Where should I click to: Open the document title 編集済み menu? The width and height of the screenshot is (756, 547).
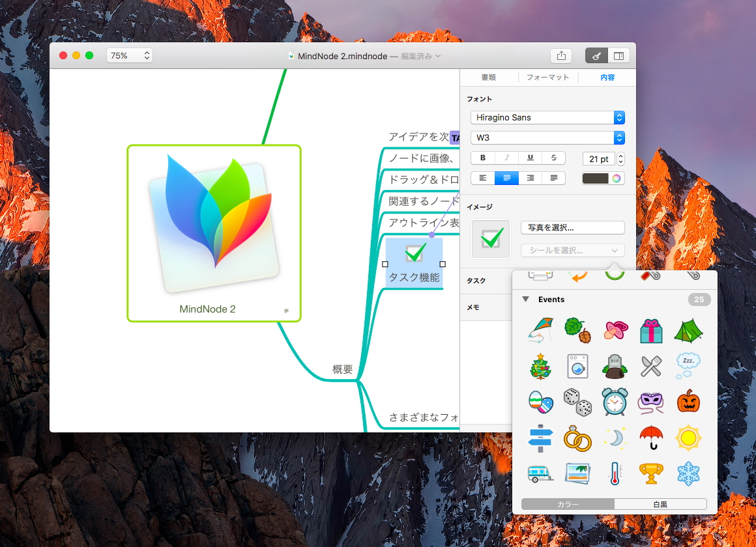(420, 56)
